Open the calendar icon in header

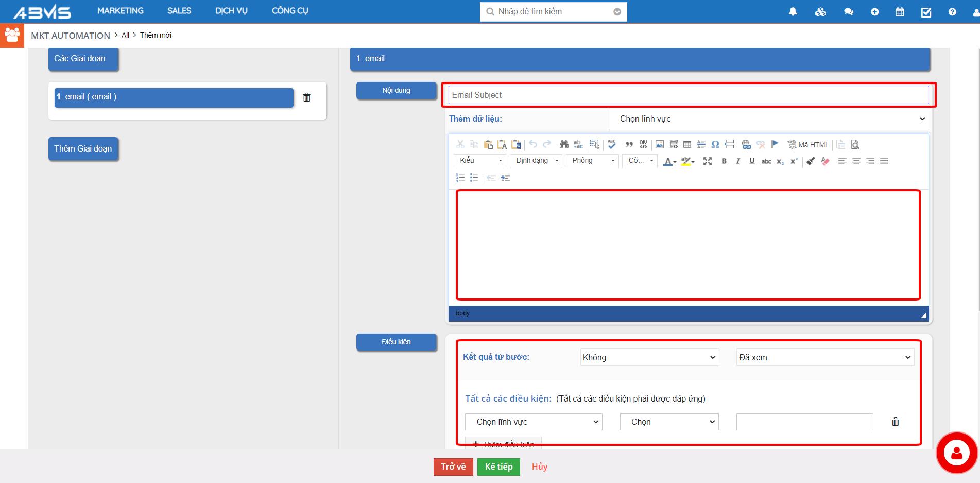pyautogui.click(x=900, y=12)
